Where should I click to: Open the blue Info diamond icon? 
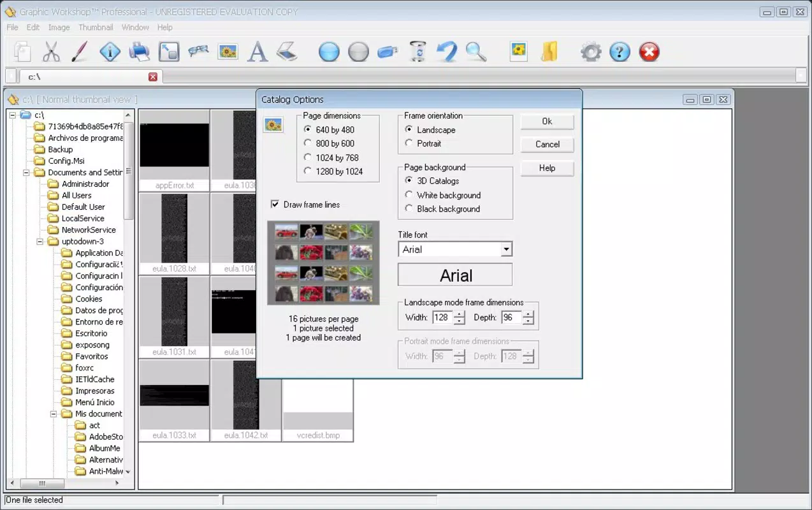[x=110, y=52]
